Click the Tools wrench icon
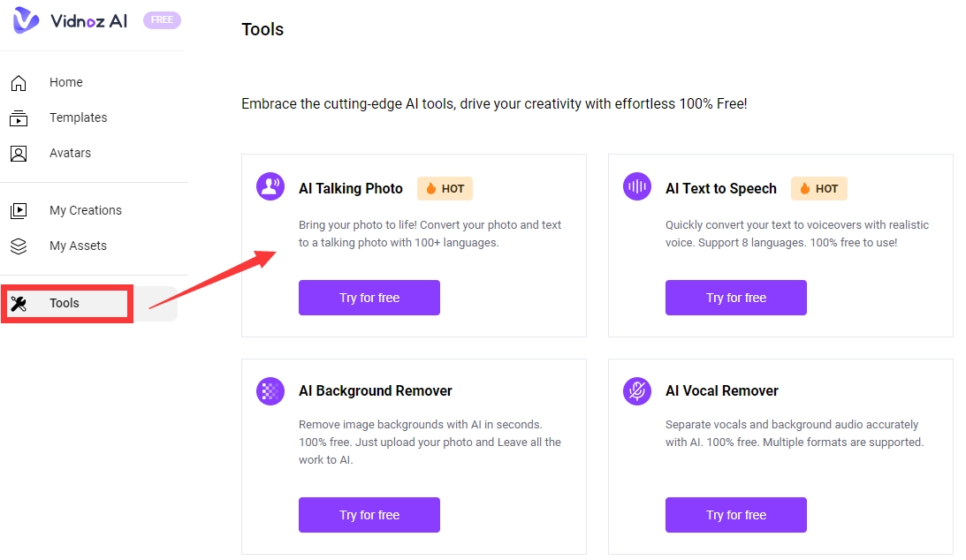This screenshot has width=966, height=560. (x=19, y=304)
